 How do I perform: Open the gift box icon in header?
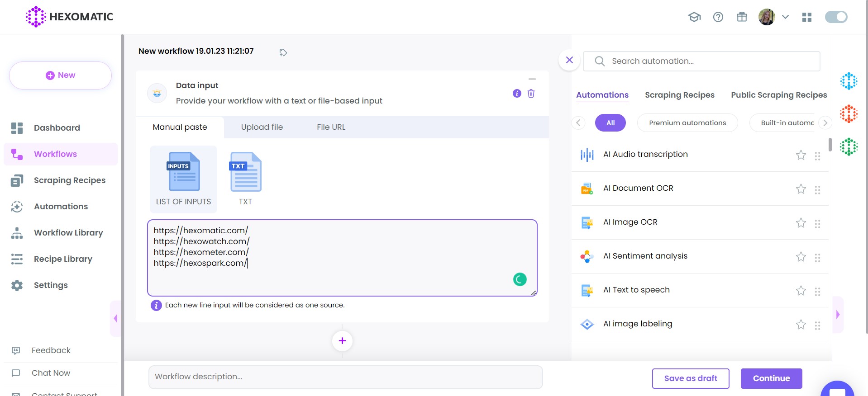(x=742, y=17)
